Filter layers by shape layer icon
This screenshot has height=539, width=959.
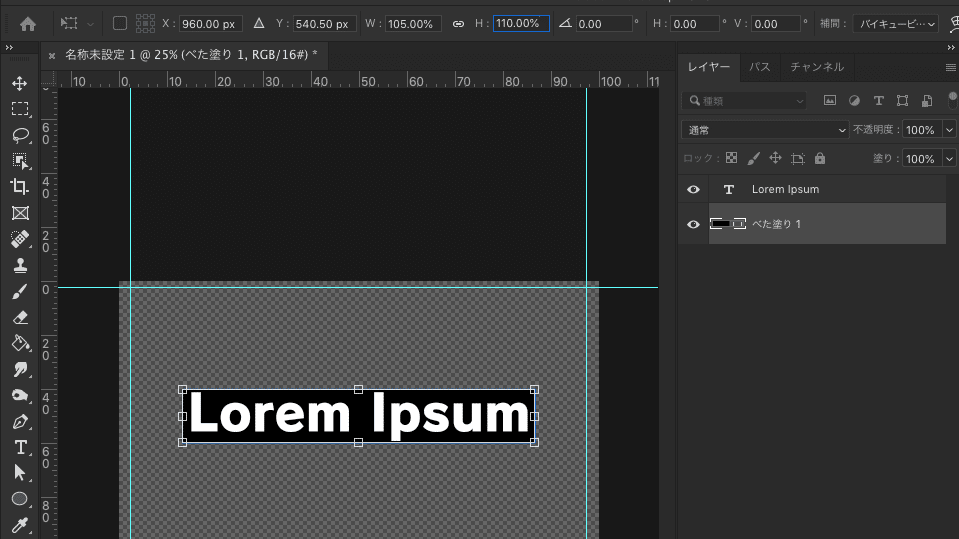pos(903,100)
